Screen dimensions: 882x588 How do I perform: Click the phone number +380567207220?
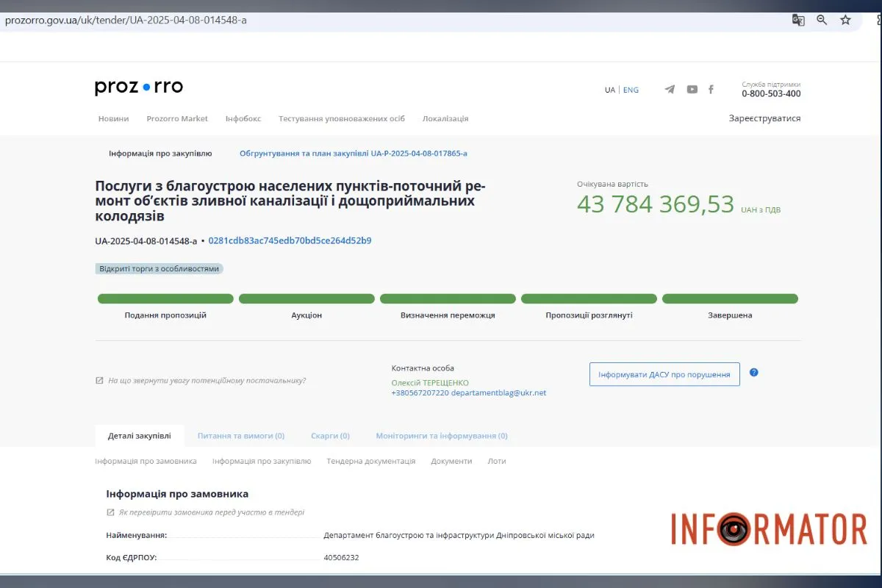[x=420, y=393]
